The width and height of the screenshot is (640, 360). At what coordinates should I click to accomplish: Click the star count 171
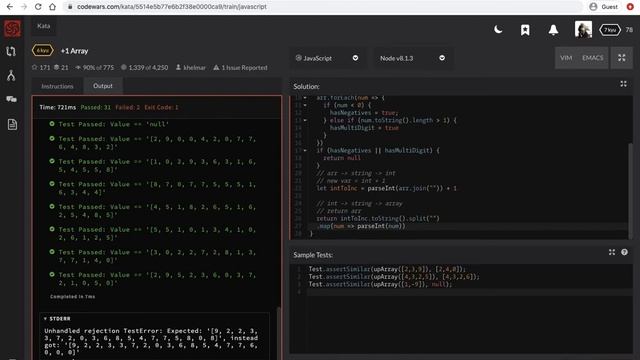coord(41,67)
